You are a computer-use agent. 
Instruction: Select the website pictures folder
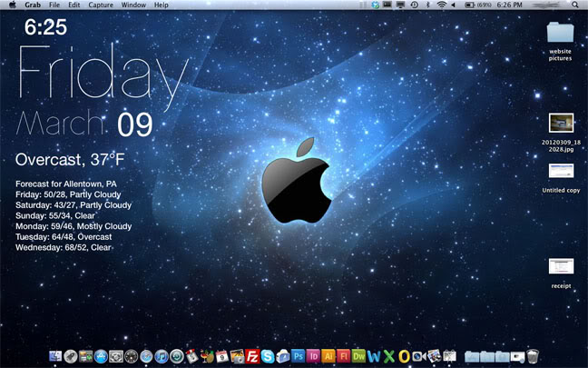[560, 41]
